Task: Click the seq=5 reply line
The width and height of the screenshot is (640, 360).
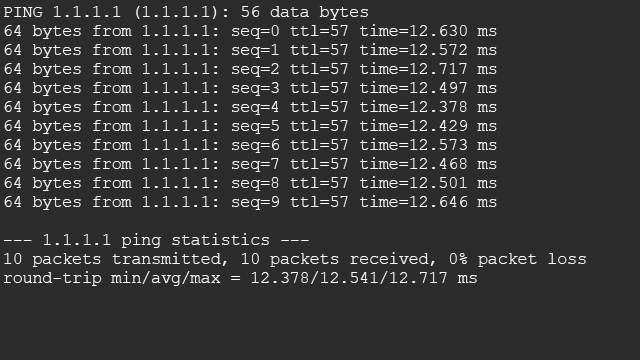Action: pos(250,126)
